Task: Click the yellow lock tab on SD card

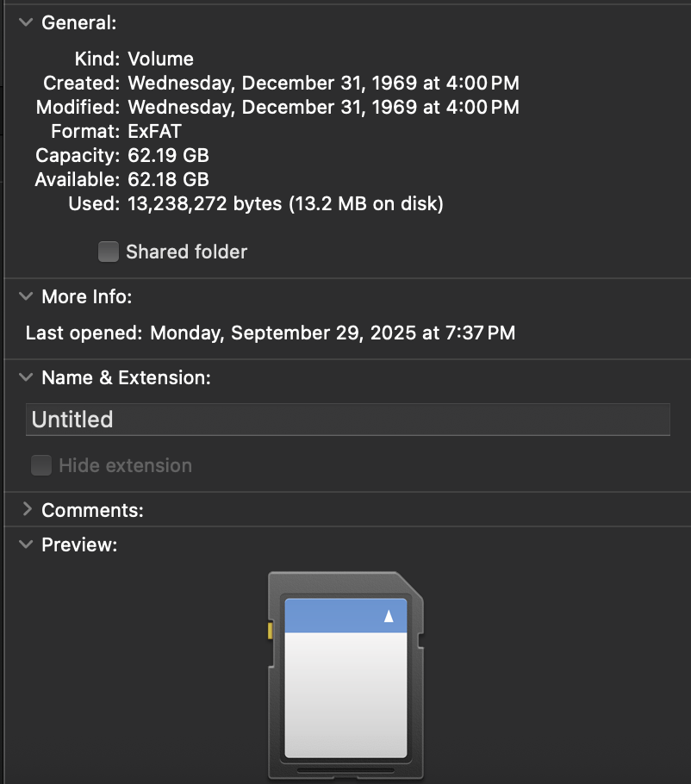Action: 271,632
